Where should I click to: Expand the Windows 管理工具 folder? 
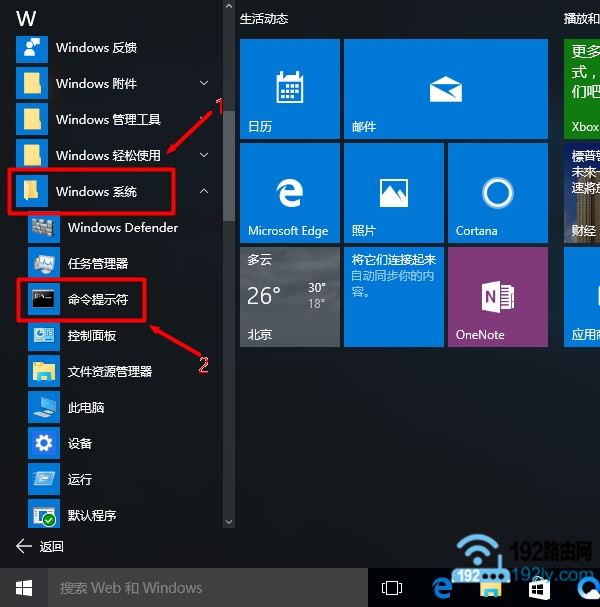(x=205, y=119)
